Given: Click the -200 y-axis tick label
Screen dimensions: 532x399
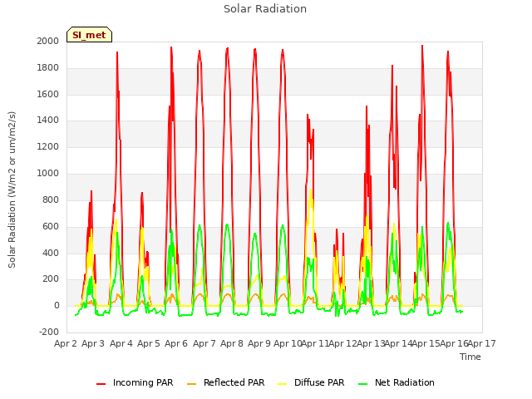Looking at the screenshot, I should click(x=49, y=332).
